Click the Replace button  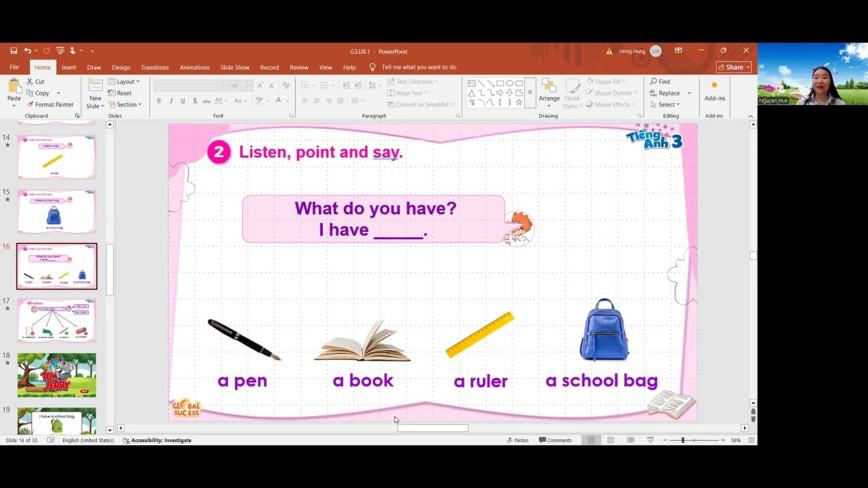665,93
